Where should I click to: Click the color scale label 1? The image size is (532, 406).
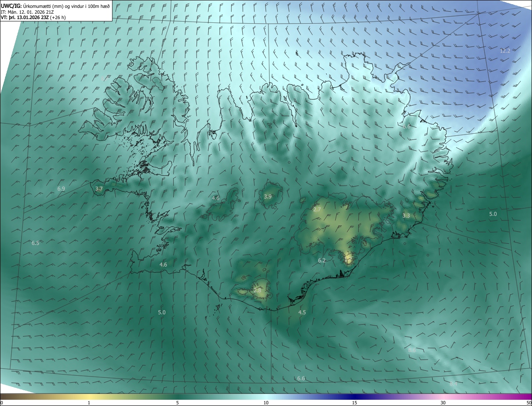89,403
